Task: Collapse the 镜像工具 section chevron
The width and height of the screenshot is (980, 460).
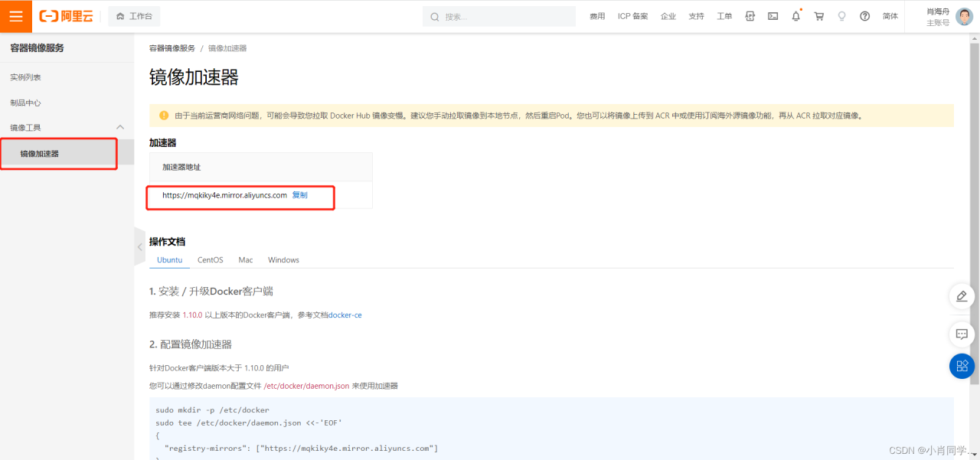Action: pyautogui.click(x=119, y=127)
